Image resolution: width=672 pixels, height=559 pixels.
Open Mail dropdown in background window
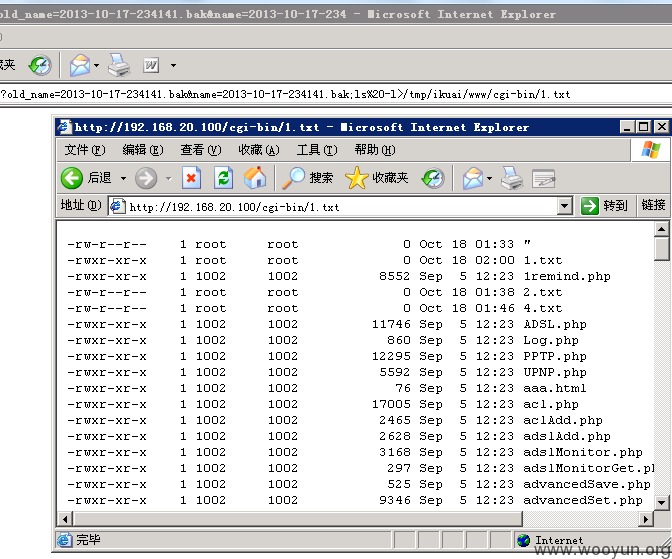click(x=96, y=66)
